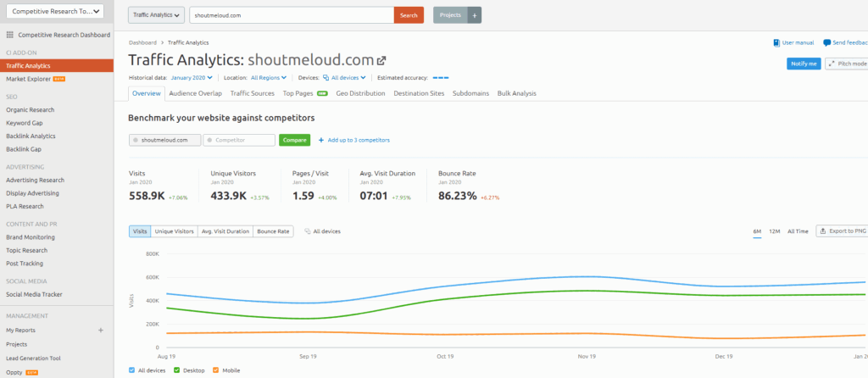Click the devices icon by All devices filter

click(x=326, y=78)
